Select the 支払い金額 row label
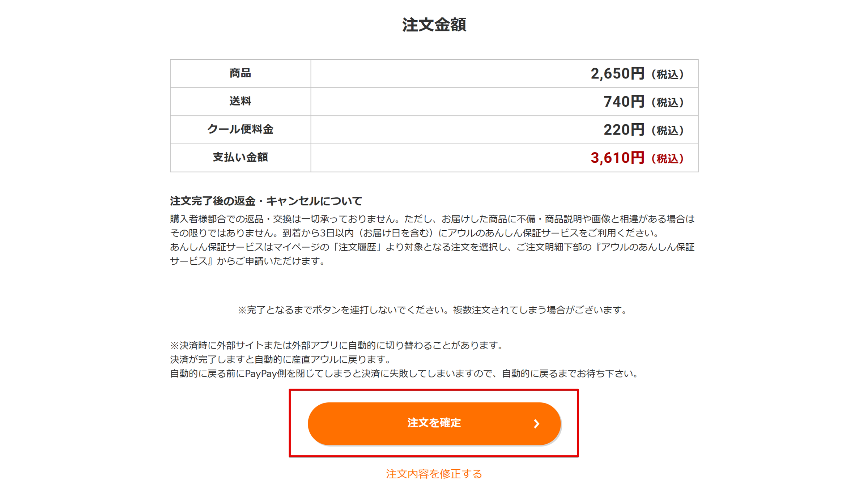 pos(241,158)
